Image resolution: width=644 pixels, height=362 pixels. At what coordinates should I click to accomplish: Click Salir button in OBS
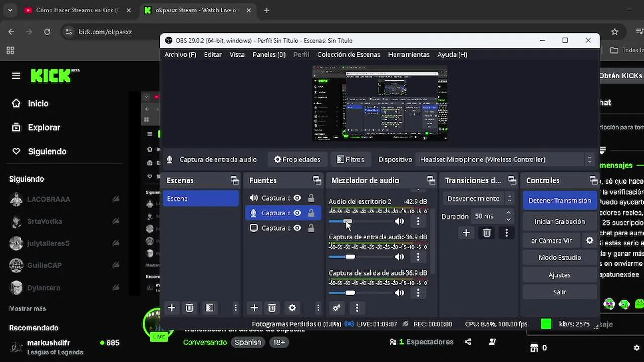(x=559, y=292)
